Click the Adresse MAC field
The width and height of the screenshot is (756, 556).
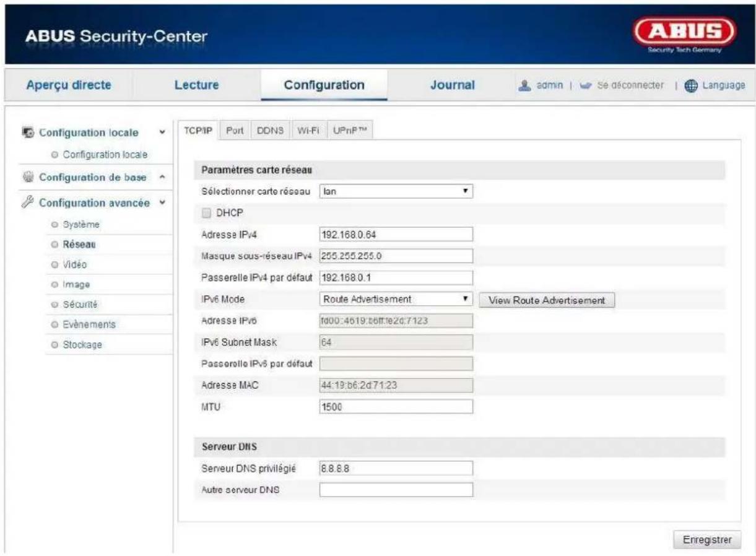396,385
